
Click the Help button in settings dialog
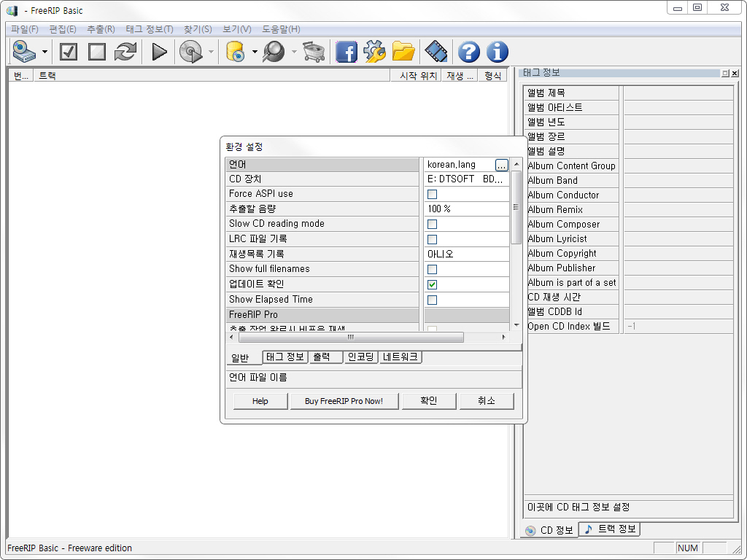coord(260,401)
